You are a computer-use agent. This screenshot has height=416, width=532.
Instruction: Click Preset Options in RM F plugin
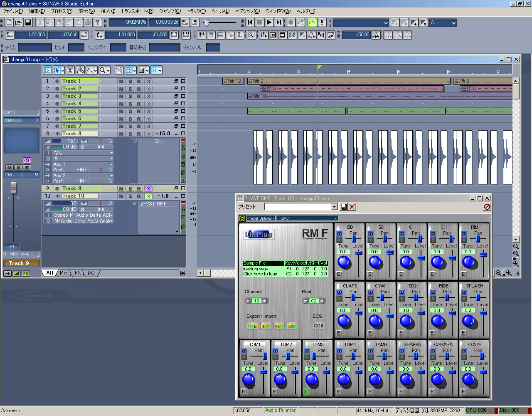[x=261, y=218]
